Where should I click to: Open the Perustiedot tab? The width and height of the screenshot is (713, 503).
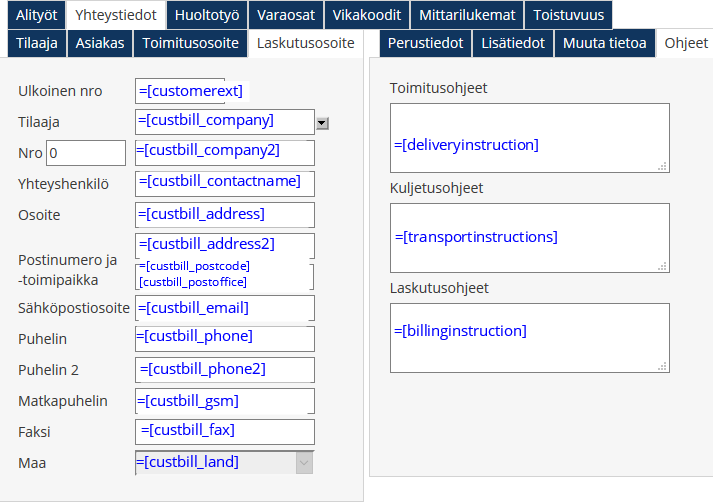[425, 44]
